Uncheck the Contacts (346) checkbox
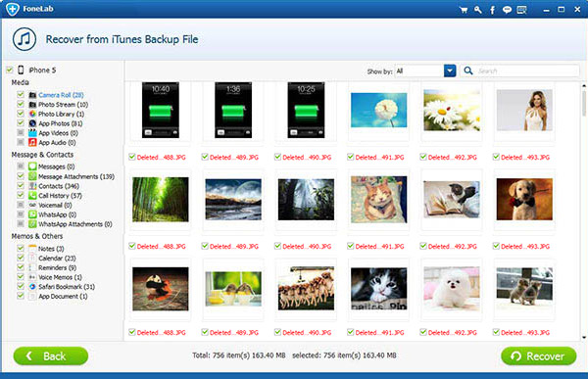Screen dimensions: 588x379 click(21, 186)
